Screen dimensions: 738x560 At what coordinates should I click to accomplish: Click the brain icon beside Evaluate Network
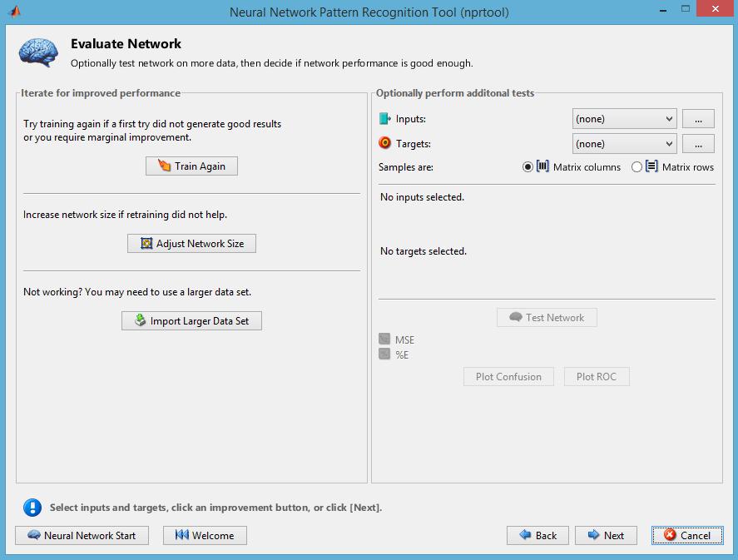[38, 52]
